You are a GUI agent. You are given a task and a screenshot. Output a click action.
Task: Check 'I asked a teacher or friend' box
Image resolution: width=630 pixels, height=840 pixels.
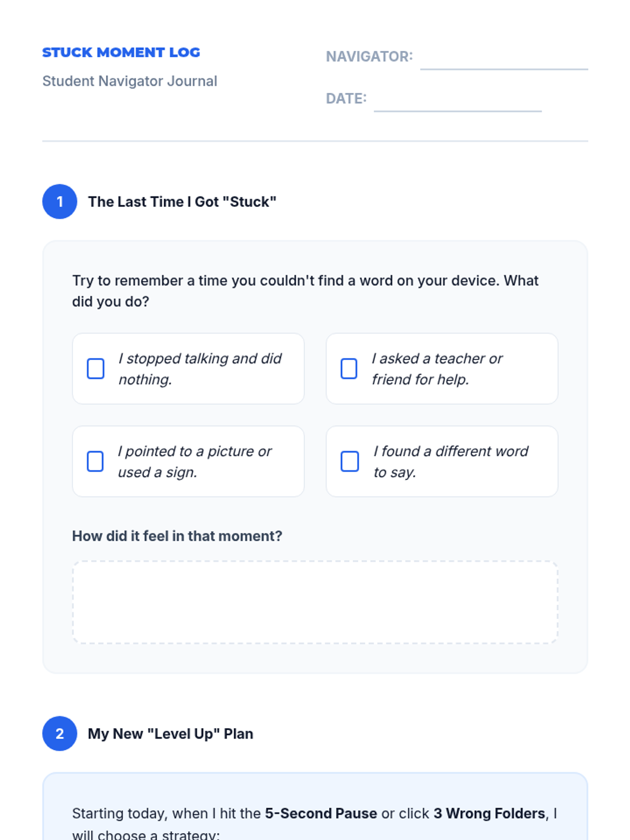[349, 369]
